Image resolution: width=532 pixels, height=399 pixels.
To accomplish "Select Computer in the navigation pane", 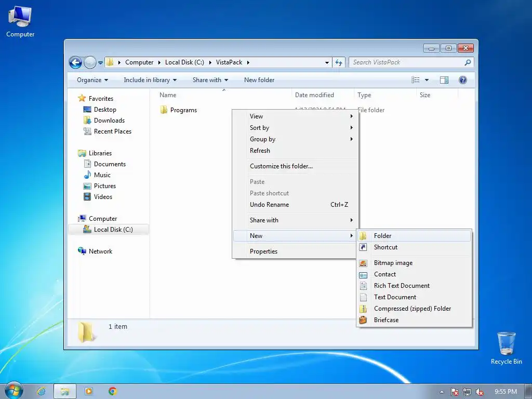I will pyautogui.click(x=103, y=219).
